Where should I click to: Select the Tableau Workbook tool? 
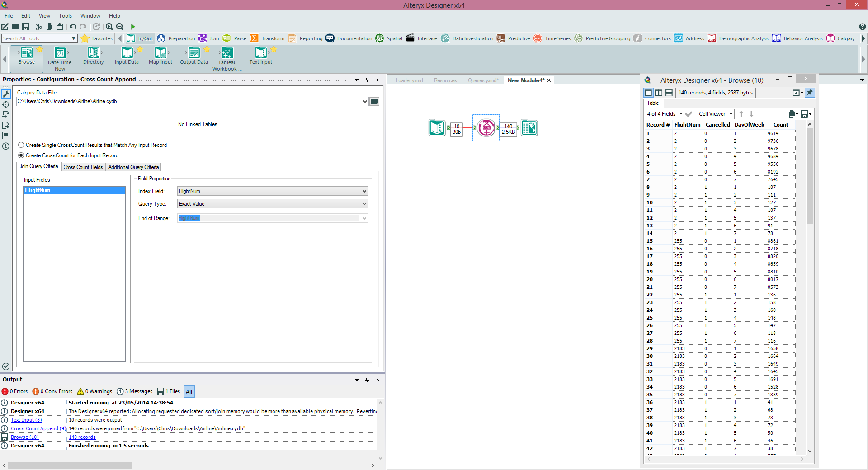(227, 59)
